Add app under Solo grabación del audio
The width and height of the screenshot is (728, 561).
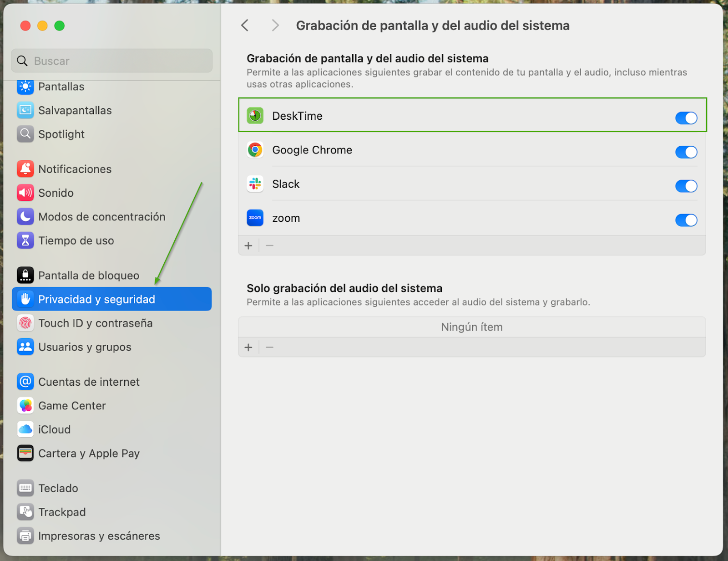(x=248, y=347)
